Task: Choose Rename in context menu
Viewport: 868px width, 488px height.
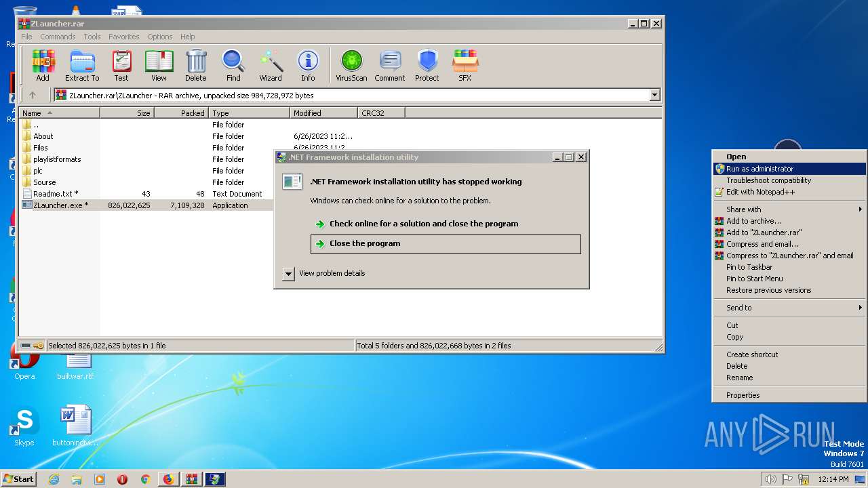Action: 790,378
